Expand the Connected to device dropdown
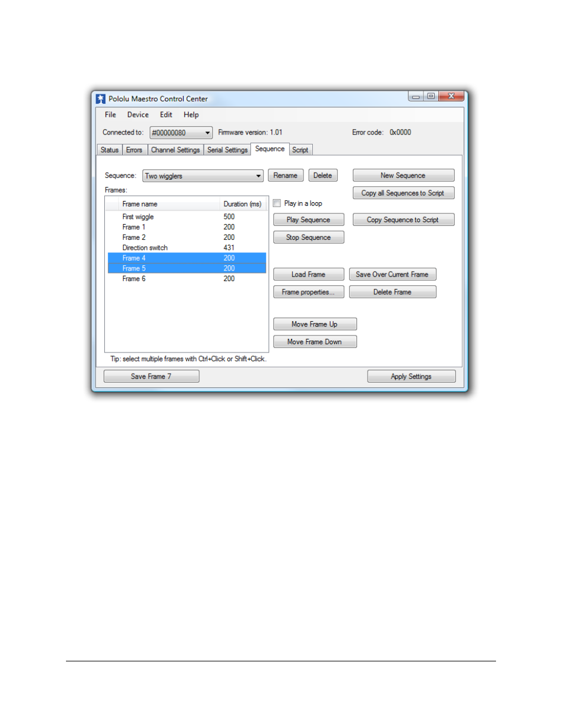The width and height of the screenshot is (562, 728). point(181,133)
